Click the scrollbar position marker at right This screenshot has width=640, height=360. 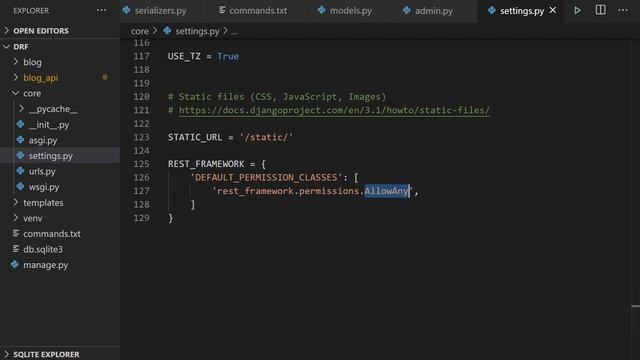click(x=636, y=306)
